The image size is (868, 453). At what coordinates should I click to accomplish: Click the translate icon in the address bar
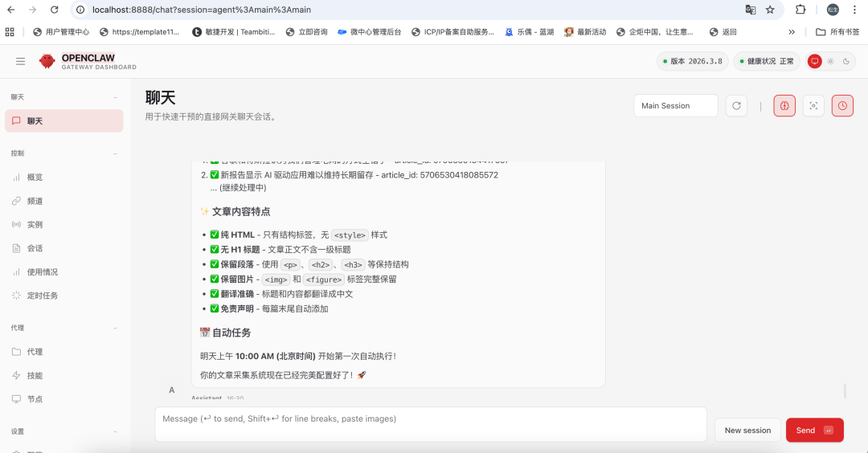(750, 10)
